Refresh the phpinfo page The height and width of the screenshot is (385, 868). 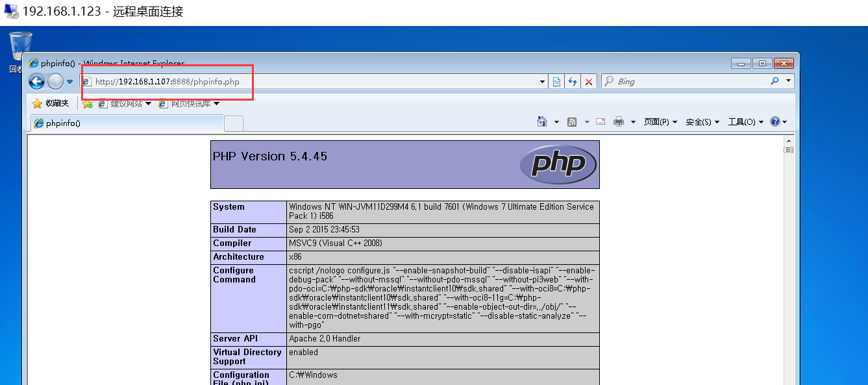click(573, 82)
